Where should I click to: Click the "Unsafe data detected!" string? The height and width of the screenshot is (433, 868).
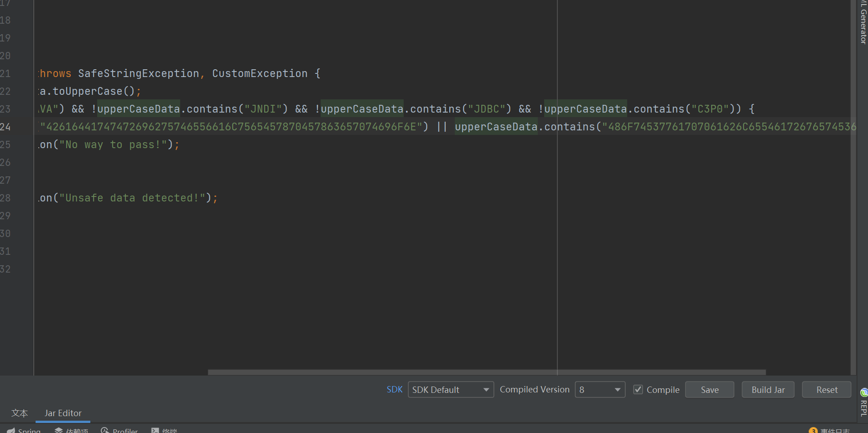(x=135, y=198)
